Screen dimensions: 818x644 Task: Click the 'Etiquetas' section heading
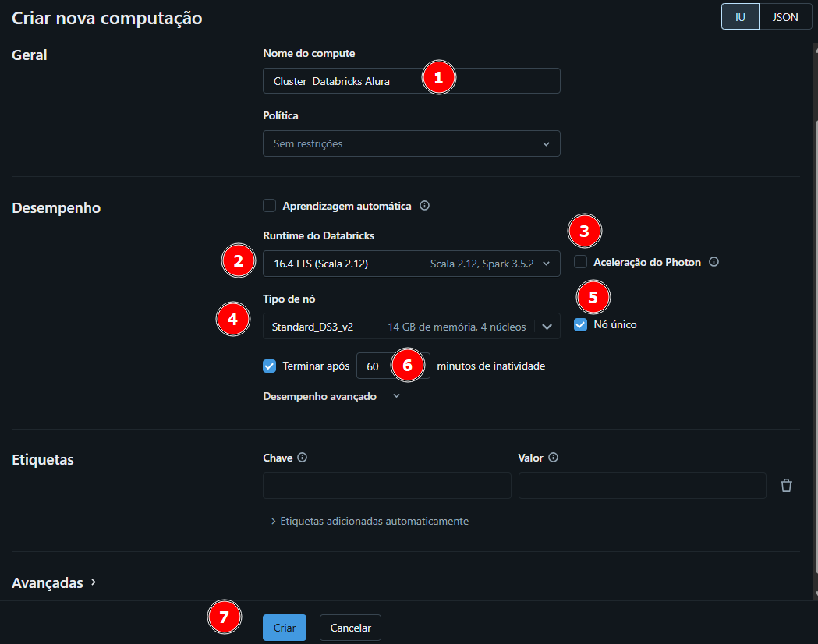point(43,459)
